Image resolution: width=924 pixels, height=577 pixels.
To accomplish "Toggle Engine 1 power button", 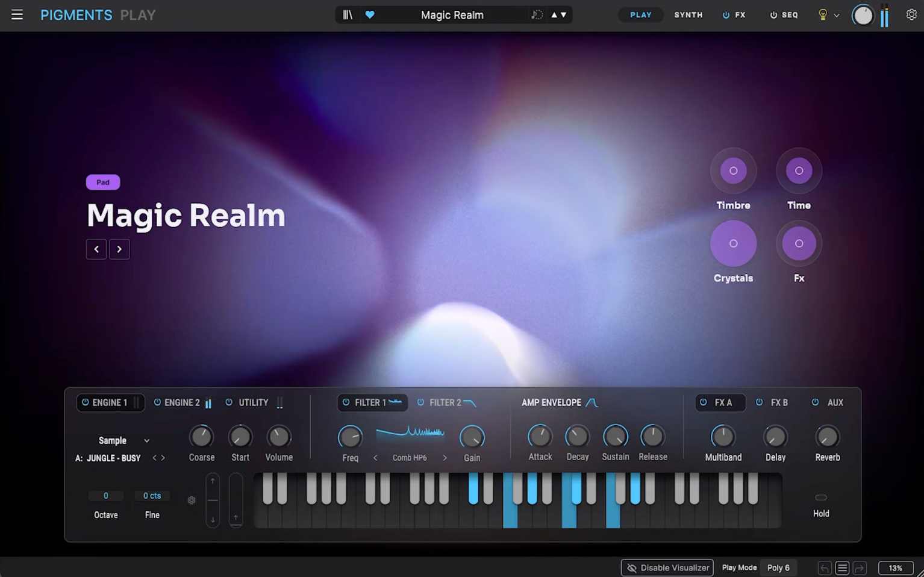I will point(85,402).
